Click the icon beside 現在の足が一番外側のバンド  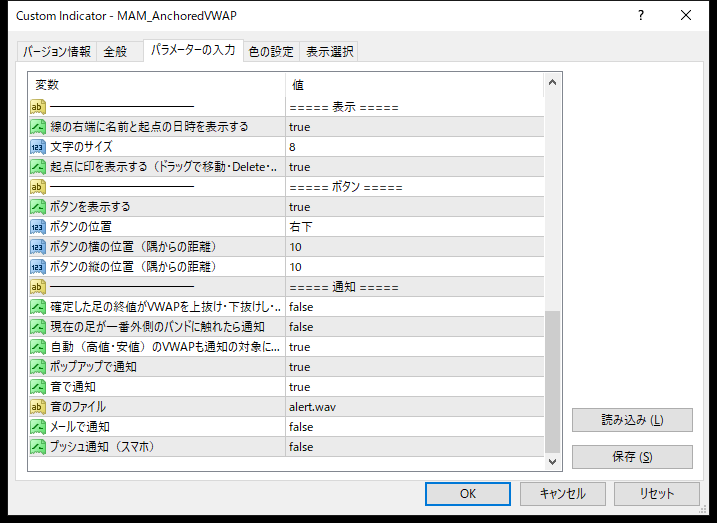(x=38, y=327)
